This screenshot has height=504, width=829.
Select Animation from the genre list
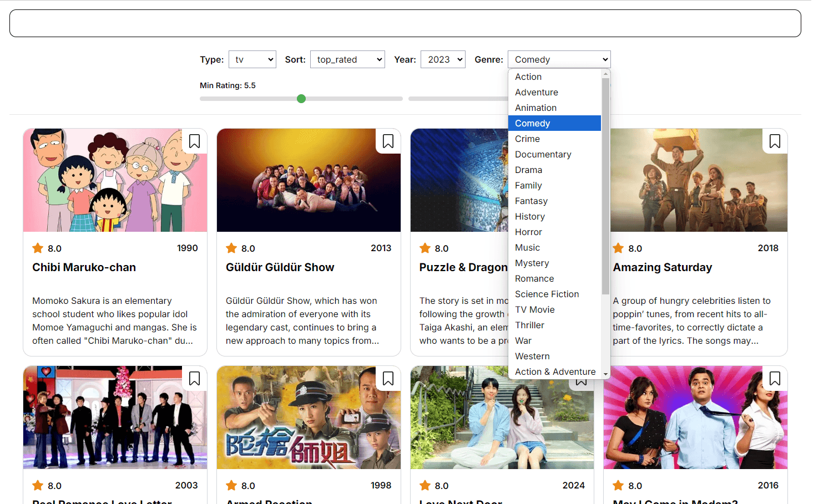click(x=554, y=108)
